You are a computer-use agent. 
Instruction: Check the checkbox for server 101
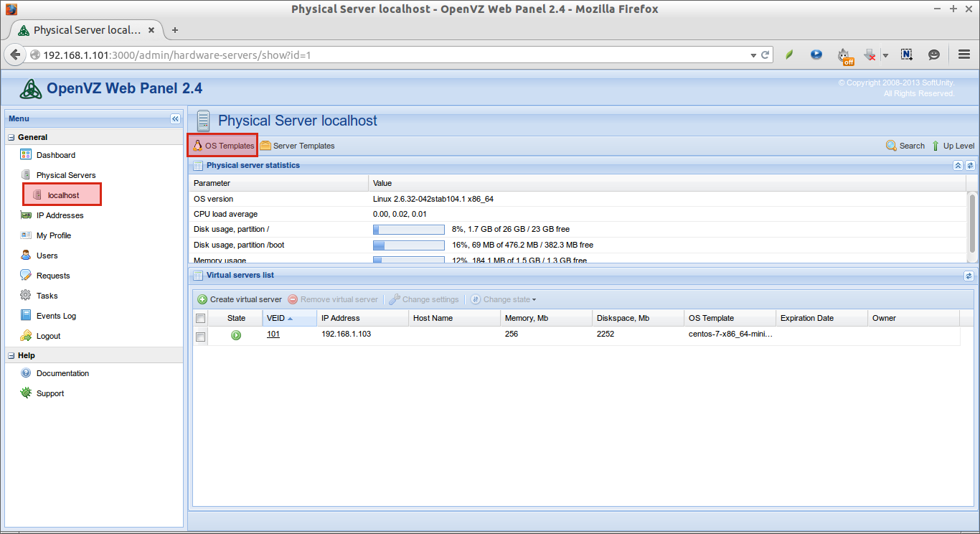pyautogui.click(x=201, y=337)
